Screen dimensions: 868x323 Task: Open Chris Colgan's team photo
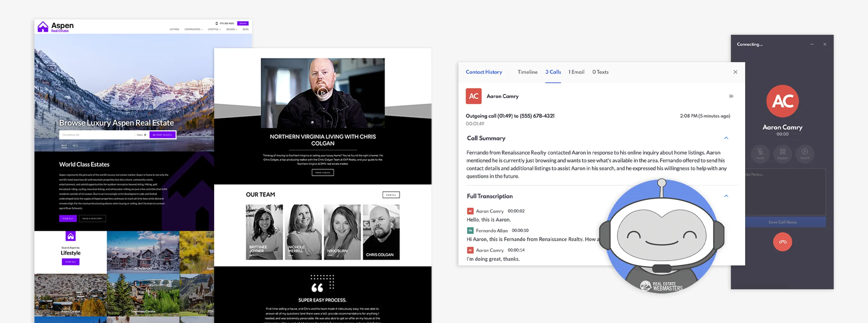click(381, 232)
